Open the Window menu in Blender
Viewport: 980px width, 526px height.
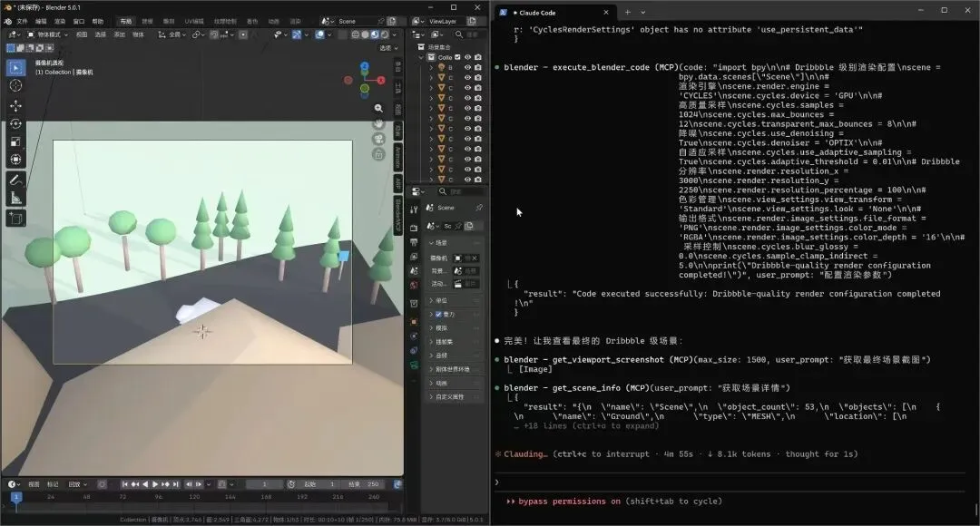79,21
